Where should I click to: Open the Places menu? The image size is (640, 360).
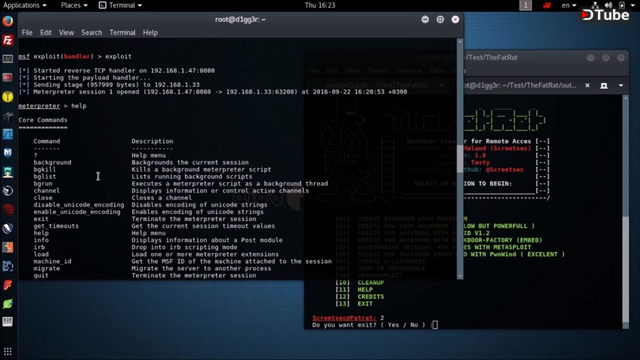[74, 5]
